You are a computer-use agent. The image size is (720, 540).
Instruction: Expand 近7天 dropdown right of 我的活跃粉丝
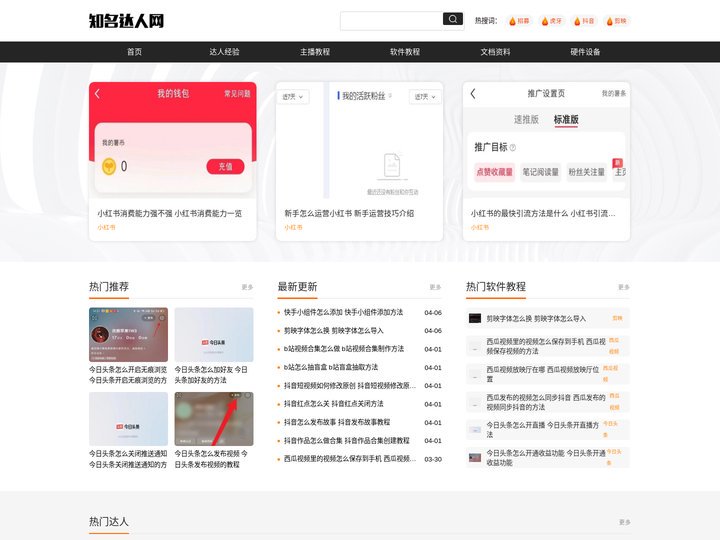pos(425,97)
